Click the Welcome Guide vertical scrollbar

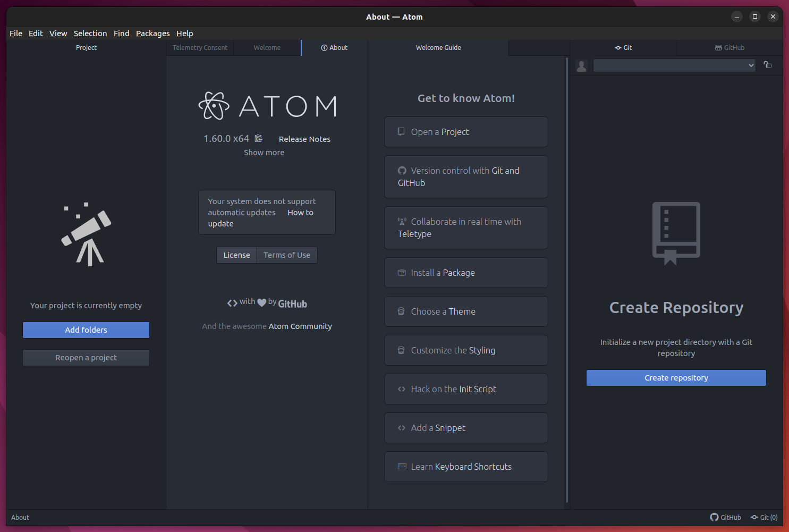[x=567, y=280]
